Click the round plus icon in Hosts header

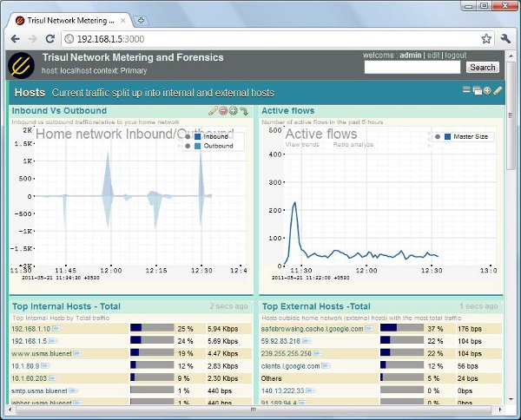[x=487, y=90]
